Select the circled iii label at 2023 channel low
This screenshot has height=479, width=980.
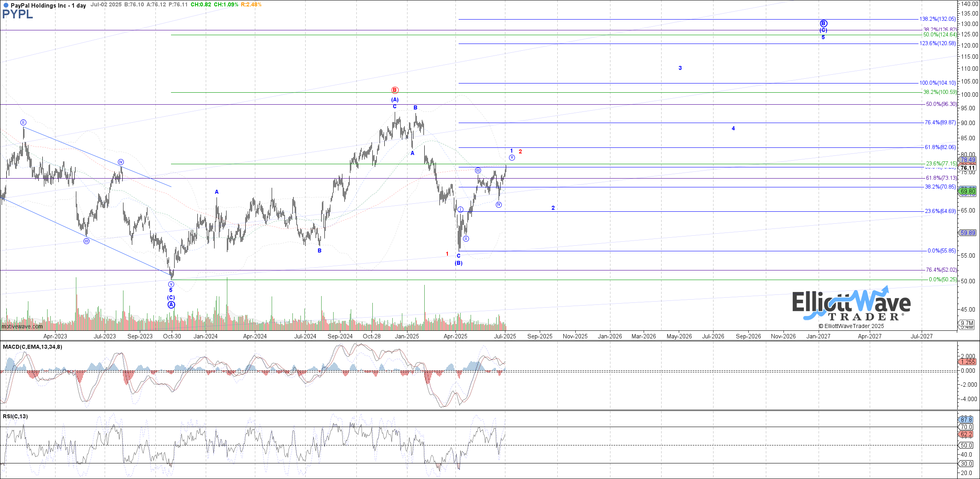coord(86,241)
